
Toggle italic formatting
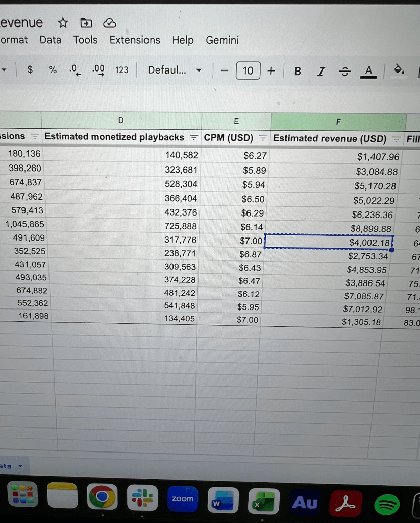click(x=320, y=71)
